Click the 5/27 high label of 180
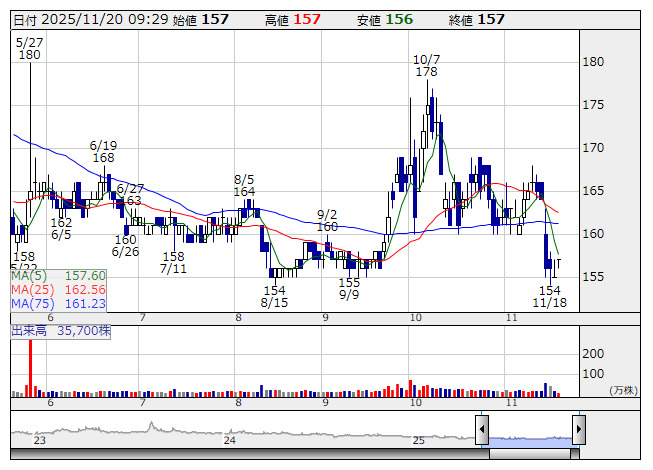This screenshot has width=653, height=470. [x=29, y=48]
